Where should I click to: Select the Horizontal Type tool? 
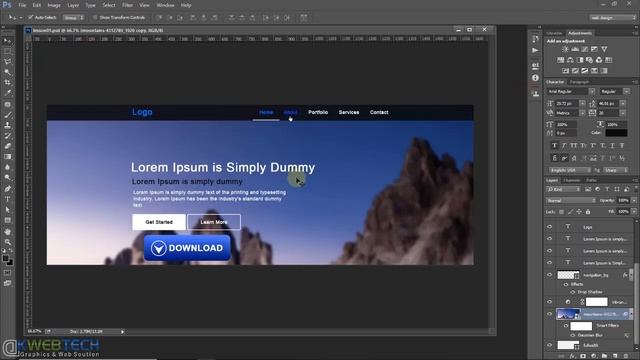click(7, 199)
